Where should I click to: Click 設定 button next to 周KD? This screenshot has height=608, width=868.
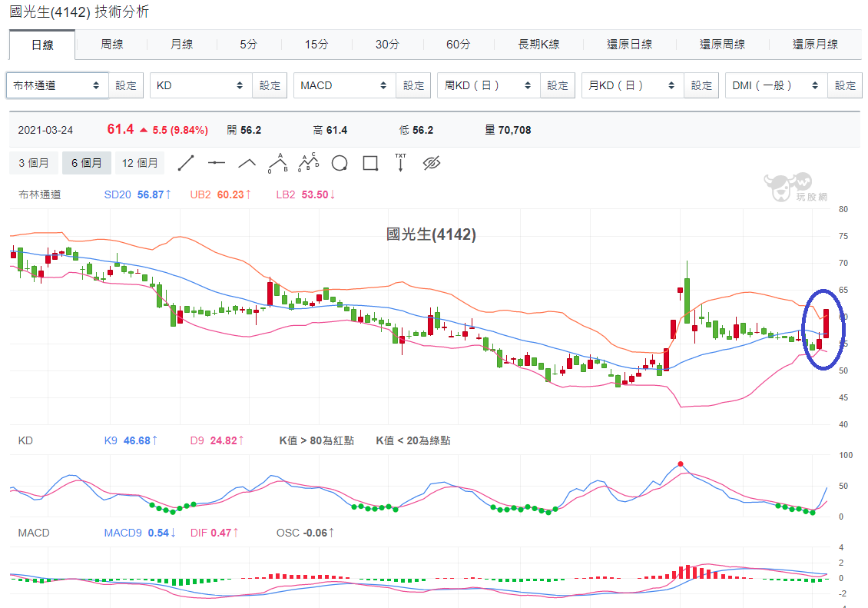tap(558, 85)
